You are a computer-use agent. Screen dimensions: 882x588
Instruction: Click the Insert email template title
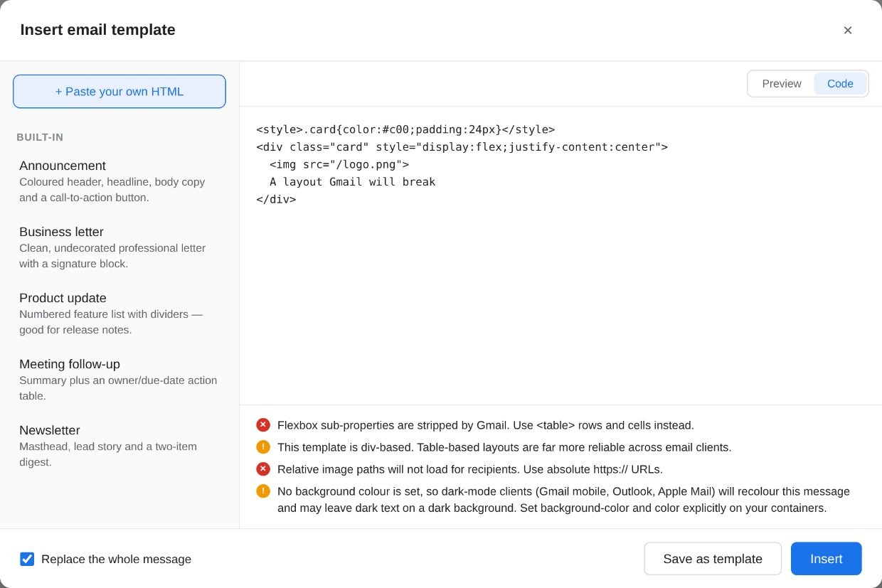tap(97, 30)
